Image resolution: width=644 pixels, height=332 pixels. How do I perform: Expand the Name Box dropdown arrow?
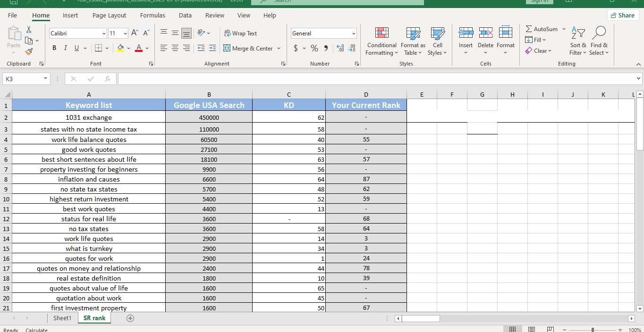point(45,79)
